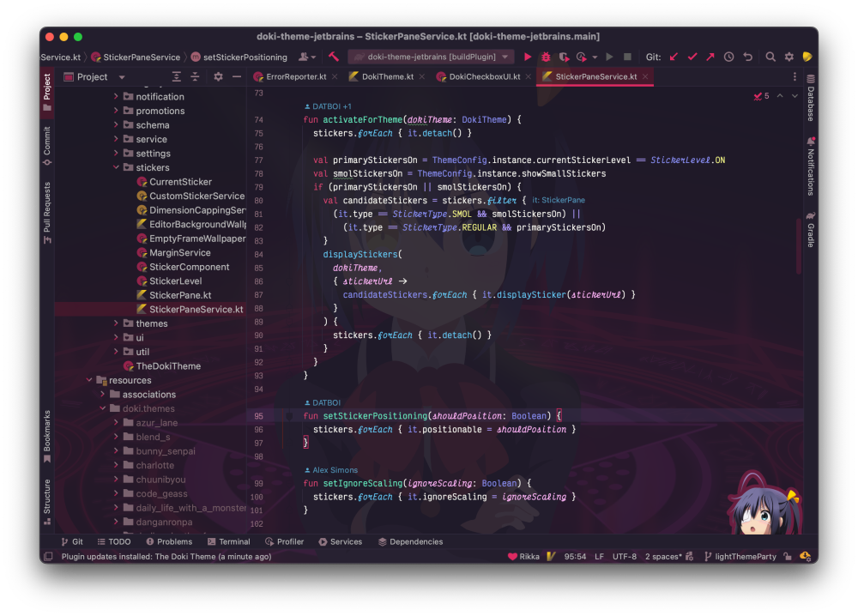Open Bookmarks tool window
This screenshot has height=616, width=858.
[47, 436]
